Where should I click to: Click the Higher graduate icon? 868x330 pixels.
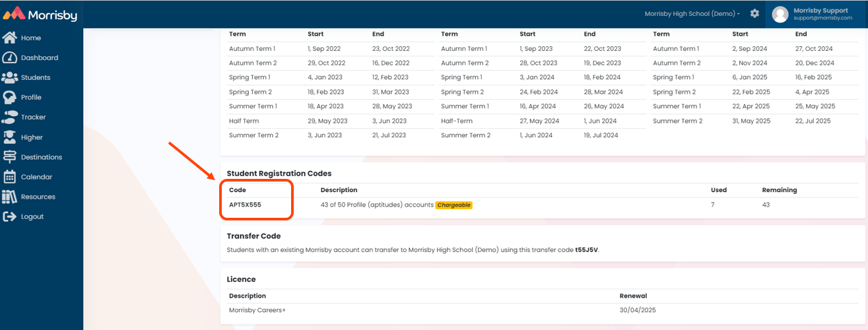point(9,137)
